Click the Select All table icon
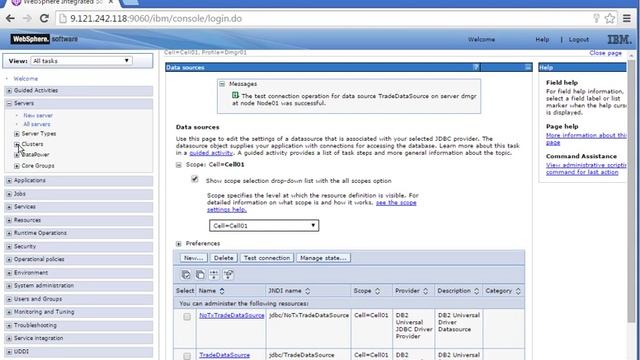640x360 pixels. coord(186,275)
